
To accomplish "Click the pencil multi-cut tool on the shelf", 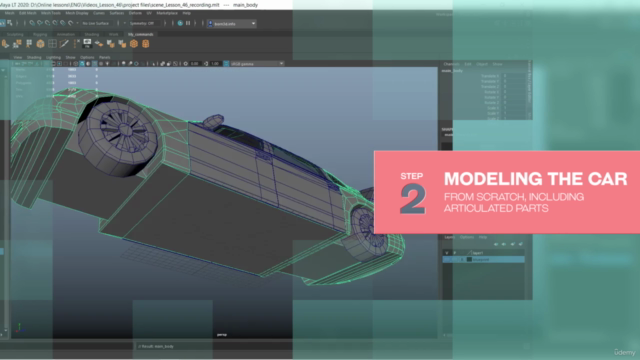I will (x=64, y=44).
